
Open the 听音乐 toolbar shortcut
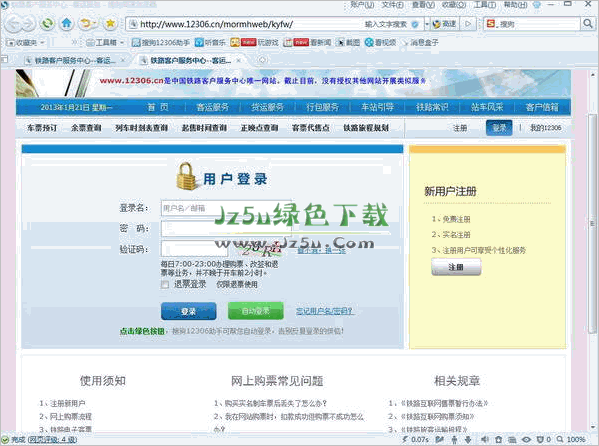click(210, 42)
